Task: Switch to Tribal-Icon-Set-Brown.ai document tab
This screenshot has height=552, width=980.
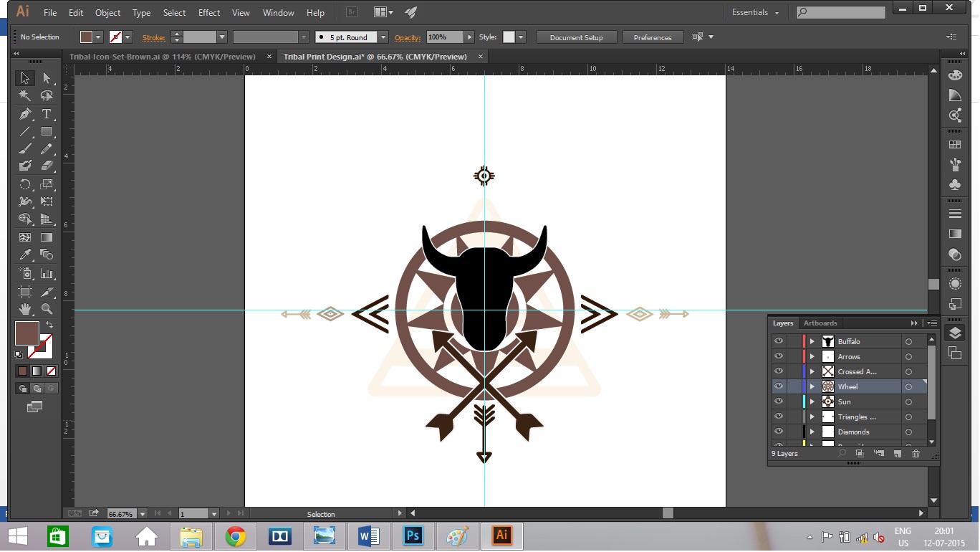Action: click(x=163, y=57)
